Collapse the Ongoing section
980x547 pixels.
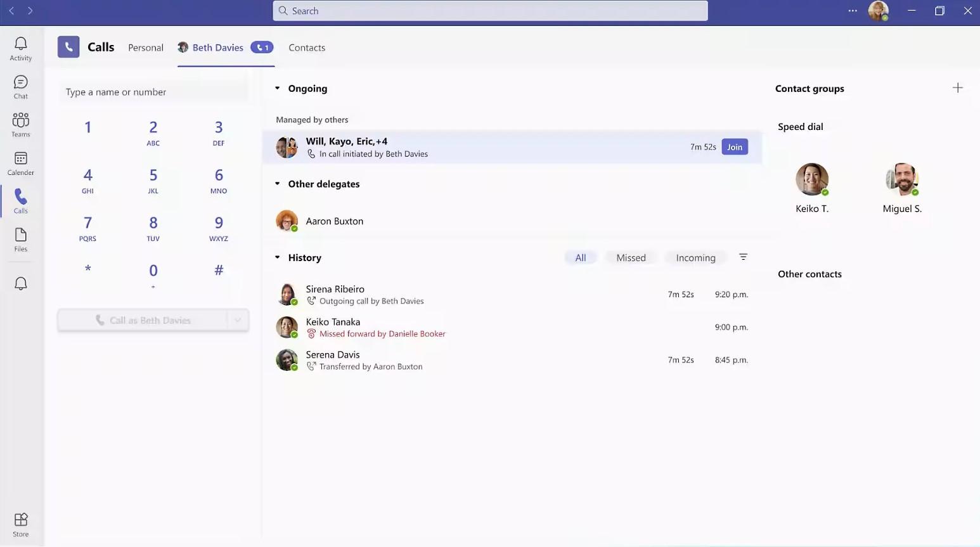(277, 88)
